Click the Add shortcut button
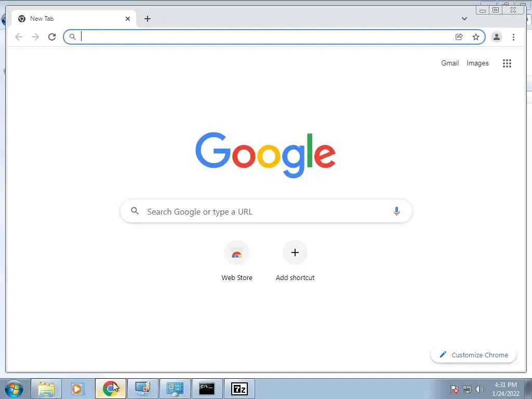 tap(295, 261)
